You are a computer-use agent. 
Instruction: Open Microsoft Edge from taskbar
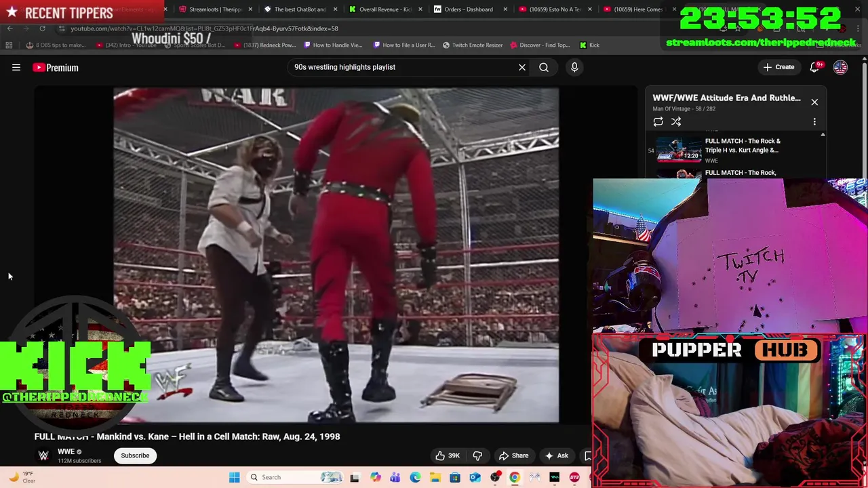point(415,477)
